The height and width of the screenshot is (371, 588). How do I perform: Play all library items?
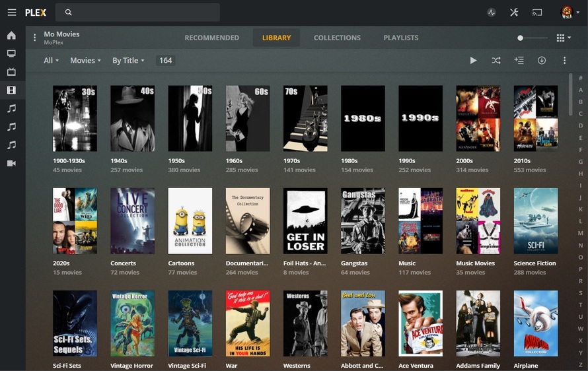(473, 60)
